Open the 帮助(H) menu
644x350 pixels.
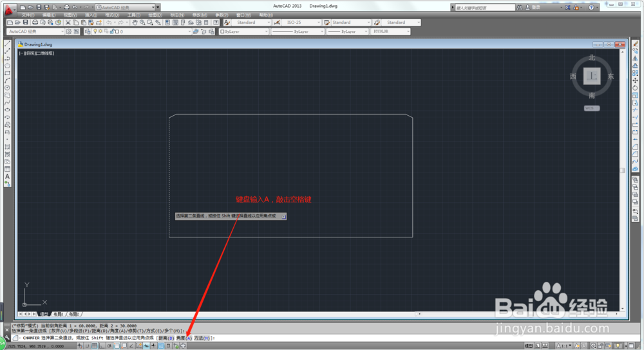coord(266,15)
